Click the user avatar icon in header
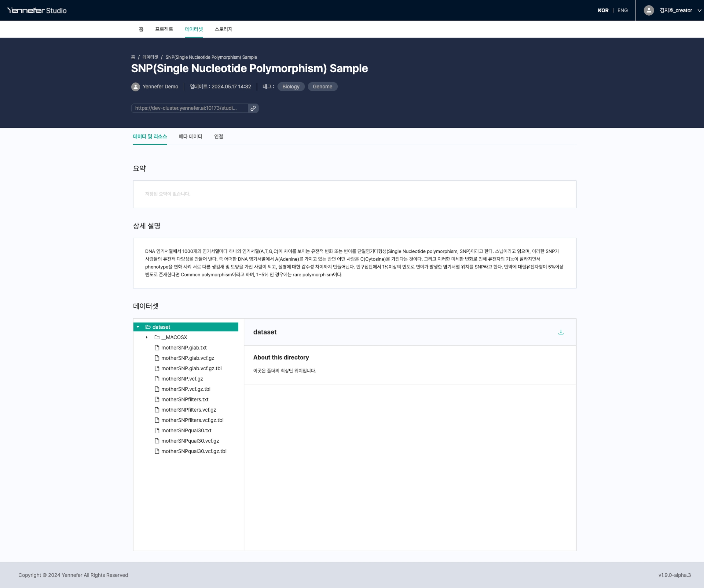Image resolution: width=704 pixels, height=588 pixels. (x=649, y=10)
